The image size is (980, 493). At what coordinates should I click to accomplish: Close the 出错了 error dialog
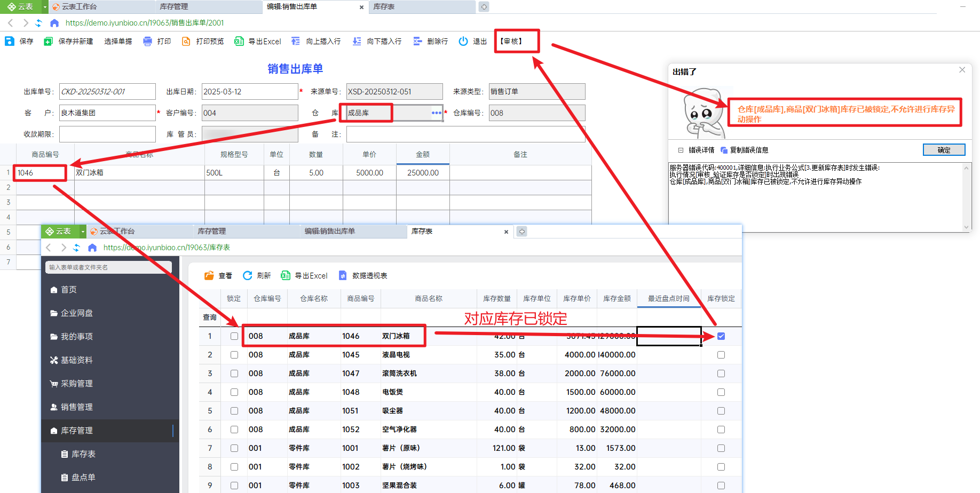point(962,70)
